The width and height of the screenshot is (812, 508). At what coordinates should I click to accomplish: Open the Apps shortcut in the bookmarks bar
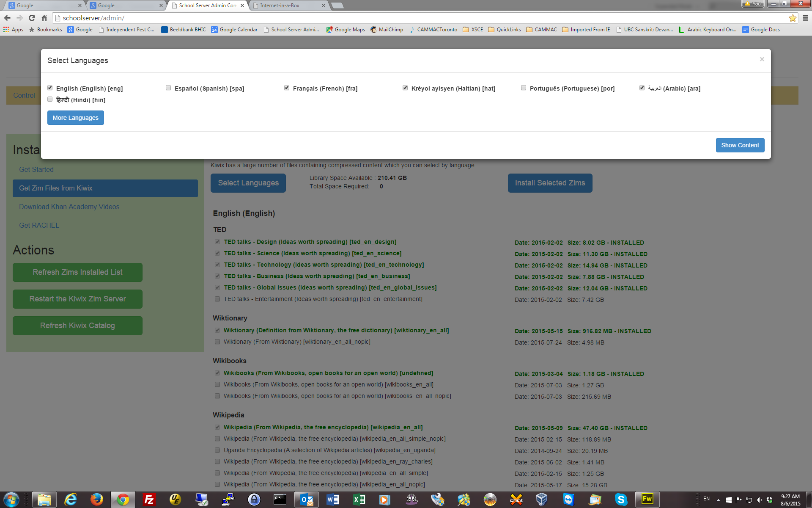pos(13,30)
